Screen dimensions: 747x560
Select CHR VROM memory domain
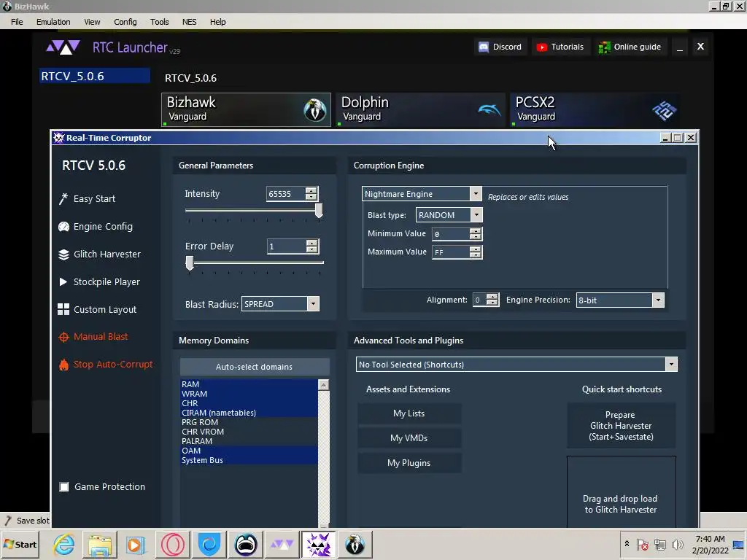249,432
